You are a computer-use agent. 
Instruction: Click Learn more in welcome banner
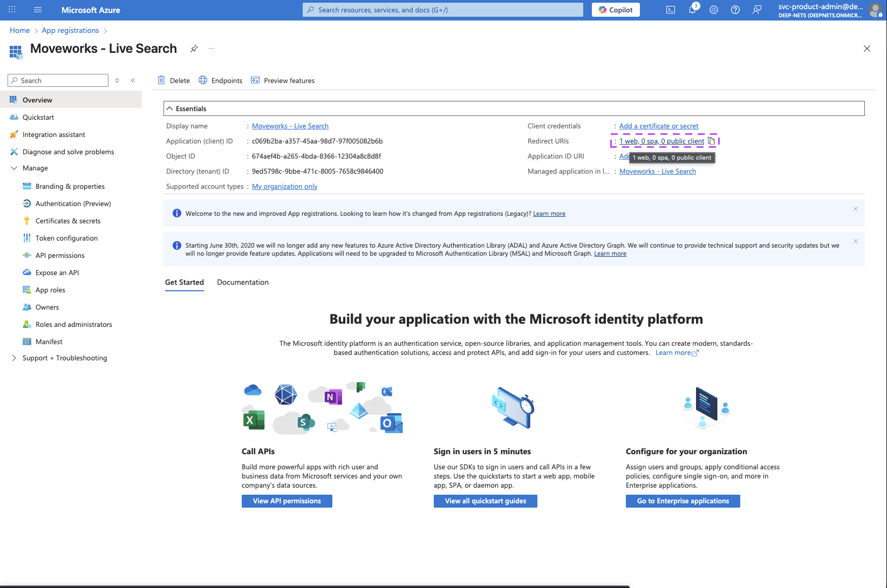549,214
